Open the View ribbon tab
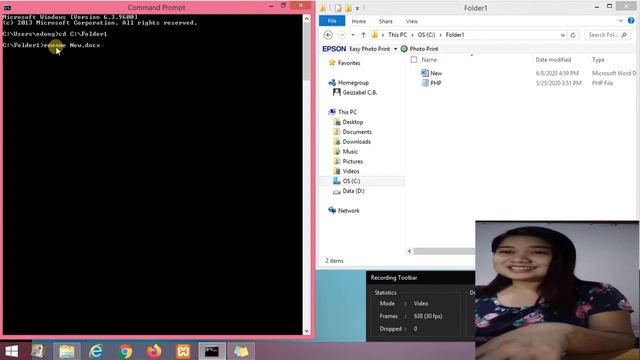The height and width of the screenshot is (360, 640). coord(411,21)
